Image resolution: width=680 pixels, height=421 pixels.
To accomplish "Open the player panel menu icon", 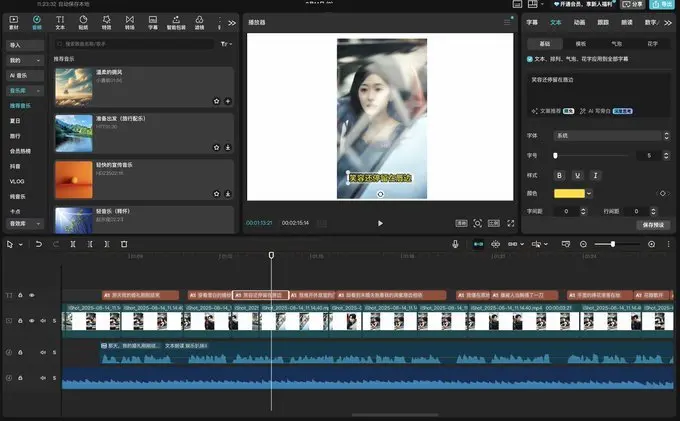I will [x=507, y=22].
